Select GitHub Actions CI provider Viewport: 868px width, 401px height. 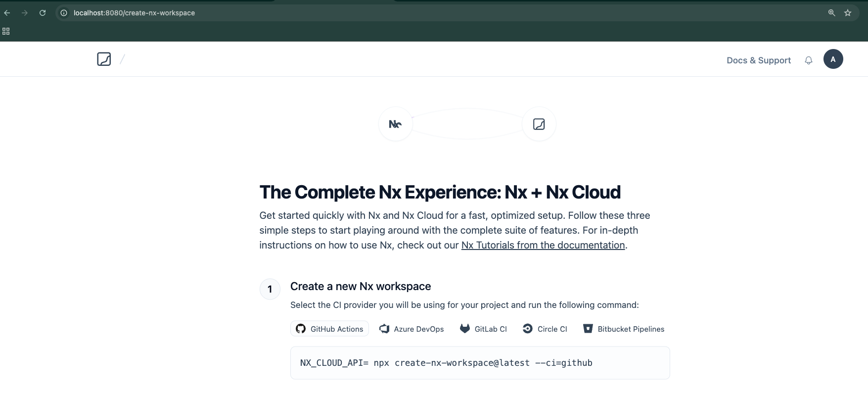(x=329, y=329)
